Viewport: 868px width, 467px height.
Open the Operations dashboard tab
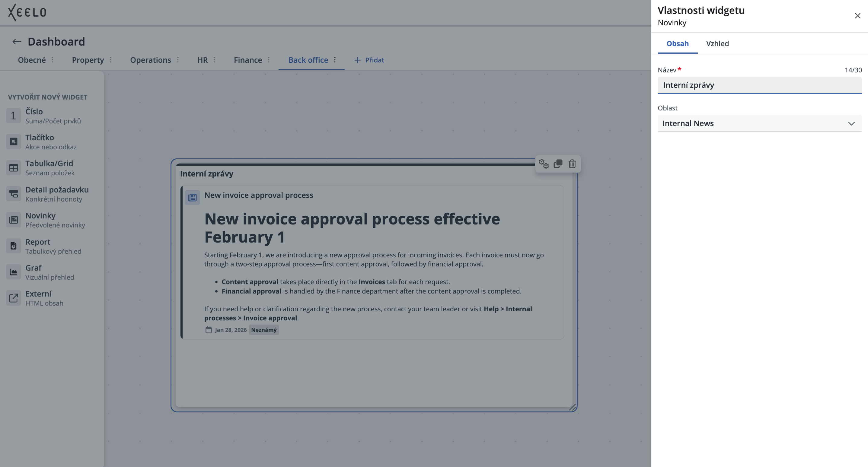151,60
